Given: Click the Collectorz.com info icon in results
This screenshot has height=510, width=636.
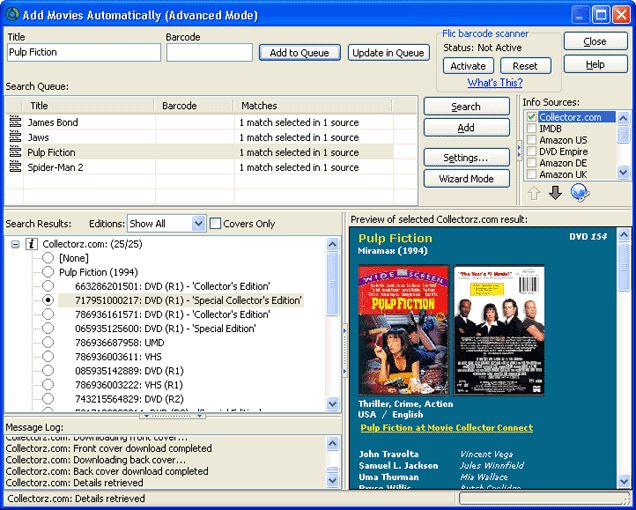Looking at the screenshot, I should click(x=32, y=244).
